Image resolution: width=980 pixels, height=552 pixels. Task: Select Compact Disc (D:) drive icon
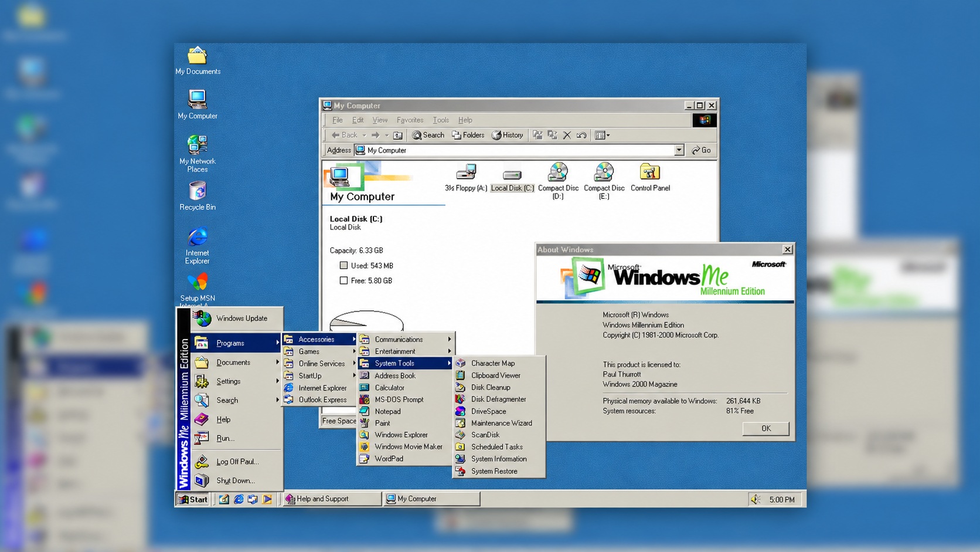(558, 181)
